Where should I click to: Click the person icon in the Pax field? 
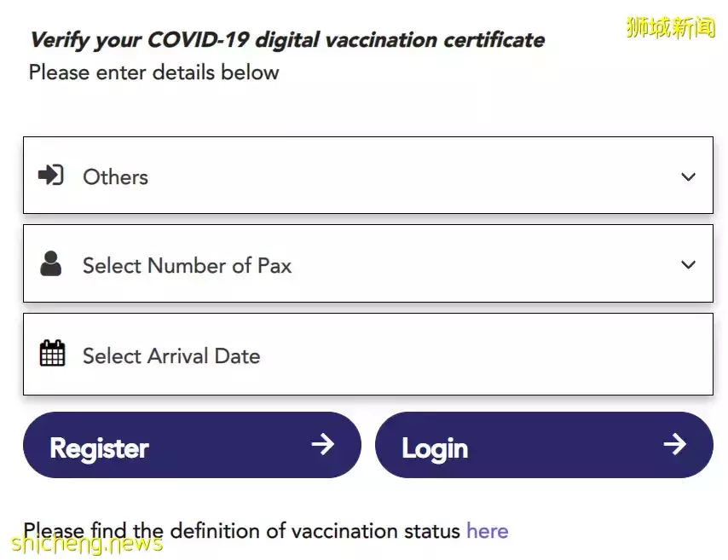[51, 264]
